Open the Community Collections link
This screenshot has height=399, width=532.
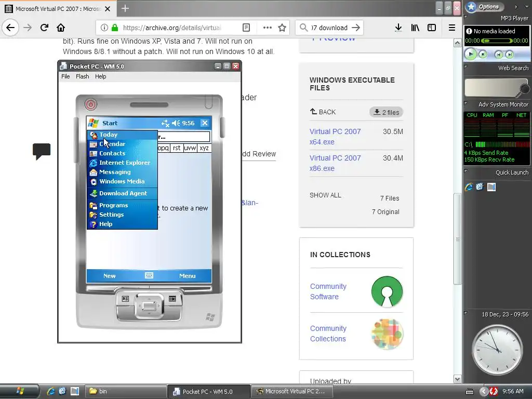tap(328, 334)
